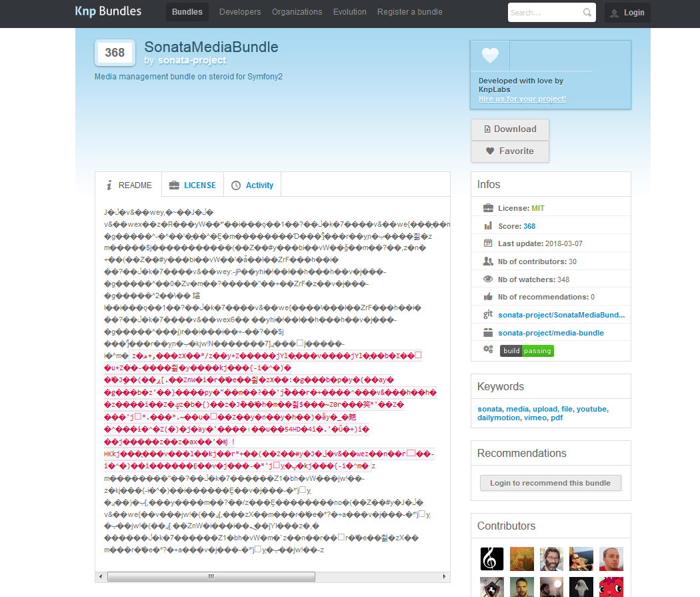
Task: Click the git icon in Infos
Action: [488, 314]
